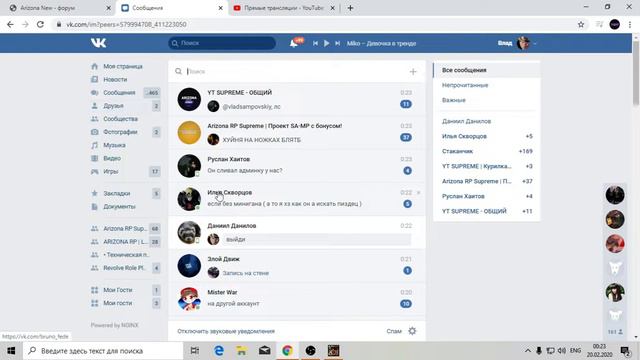Screen dimensions: 640x360
Task: Open the Windows notification center icon
Action: click(x=625, y=351)
